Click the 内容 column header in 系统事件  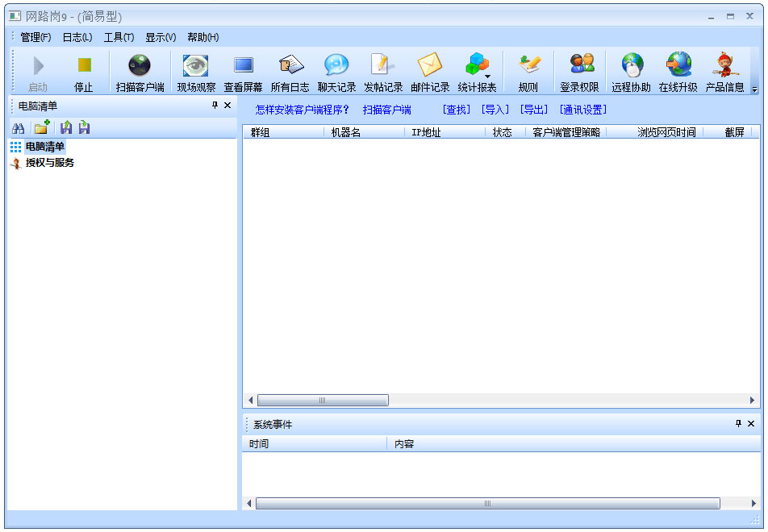(573, 444)
